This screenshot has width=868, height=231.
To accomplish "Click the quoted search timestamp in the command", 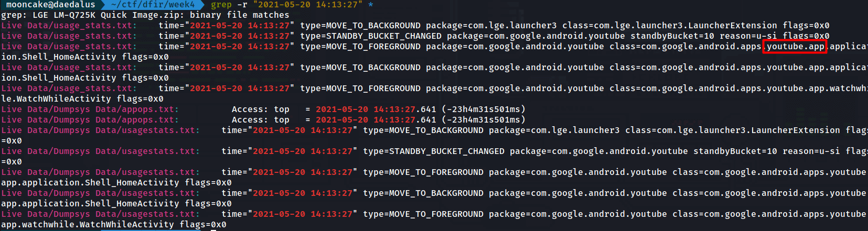I will (x=308, y=5).
